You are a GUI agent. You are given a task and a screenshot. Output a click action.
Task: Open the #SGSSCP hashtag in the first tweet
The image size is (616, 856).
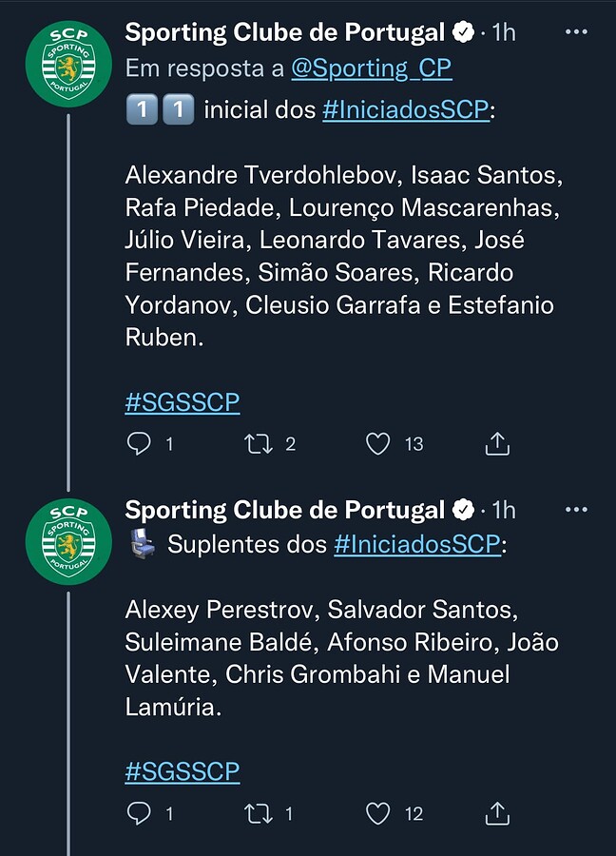pyautogui.click(x=182, y=402)
